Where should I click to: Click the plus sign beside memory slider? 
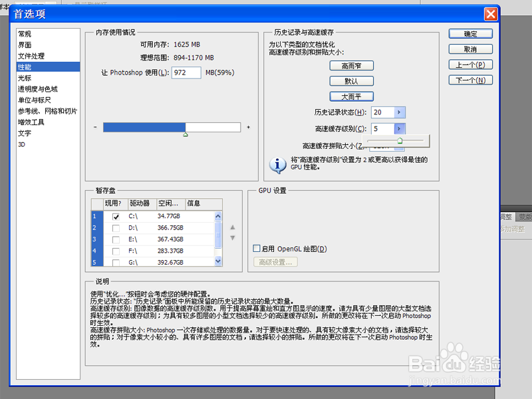[x=249, y=127]
